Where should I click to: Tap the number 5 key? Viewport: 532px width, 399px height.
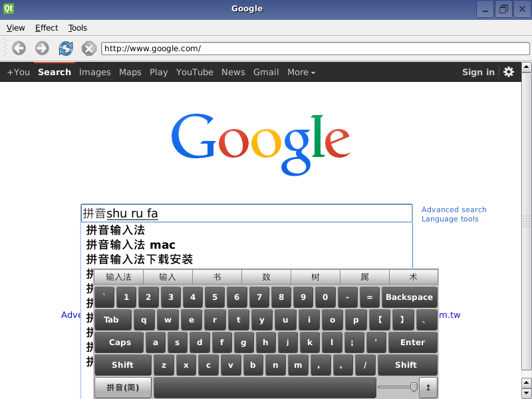[215, 297]
